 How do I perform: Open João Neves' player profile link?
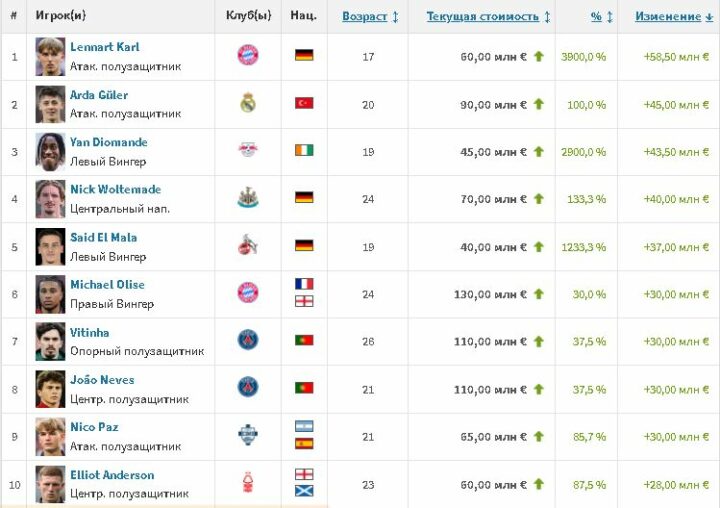102,380
